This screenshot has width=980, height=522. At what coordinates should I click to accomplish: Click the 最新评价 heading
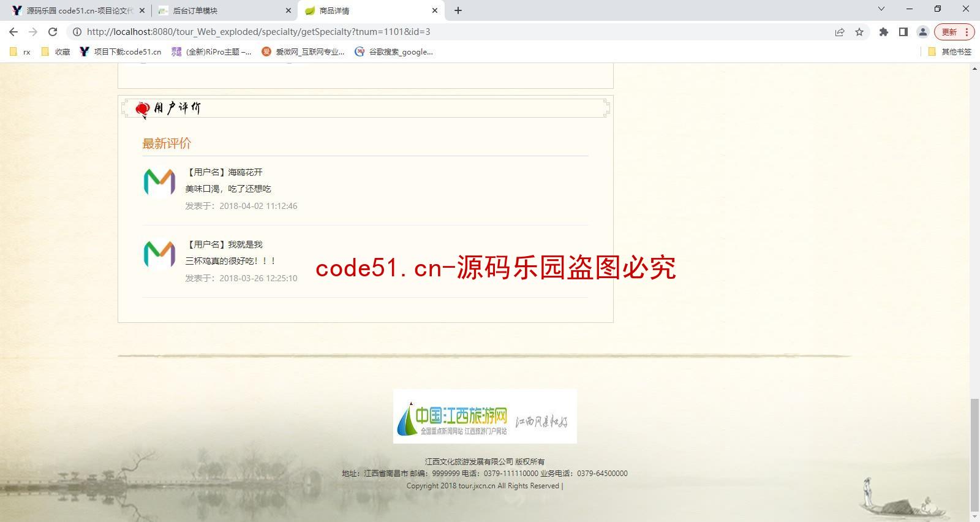[x=167, y=143]
